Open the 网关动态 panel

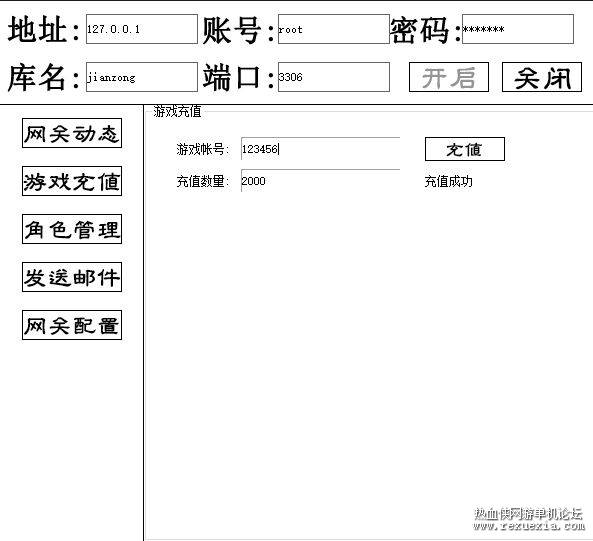click(72, 133)
